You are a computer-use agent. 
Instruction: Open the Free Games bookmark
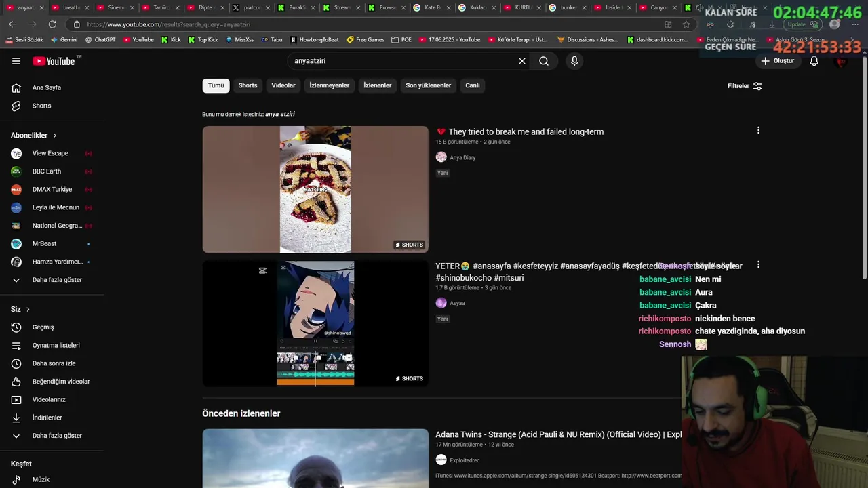[x=365, y=39]
